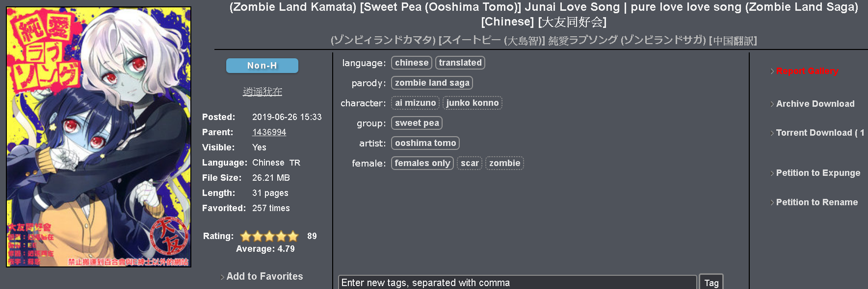The width and height of the screenshot is (868, 289).
Task: Click the sweet pea group tag
Action: [x=417, y=123]
